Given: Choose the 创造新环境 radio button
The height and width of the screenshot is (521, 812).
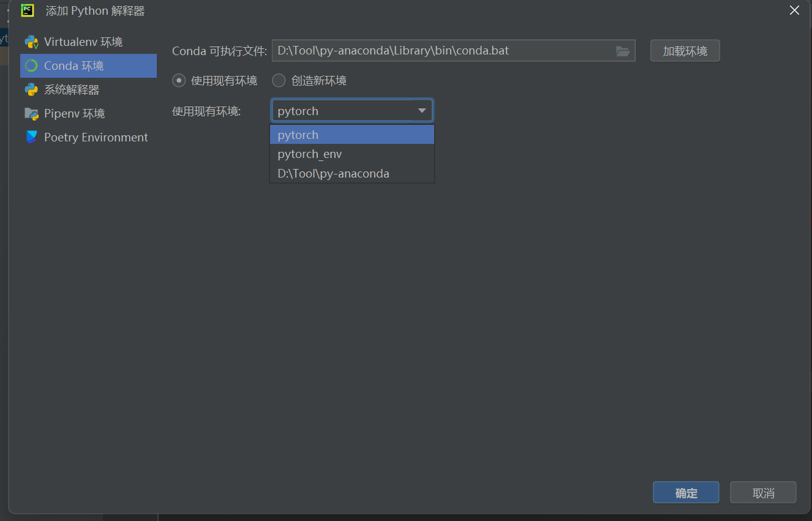Looking at the screenshot, I should 279,81.
